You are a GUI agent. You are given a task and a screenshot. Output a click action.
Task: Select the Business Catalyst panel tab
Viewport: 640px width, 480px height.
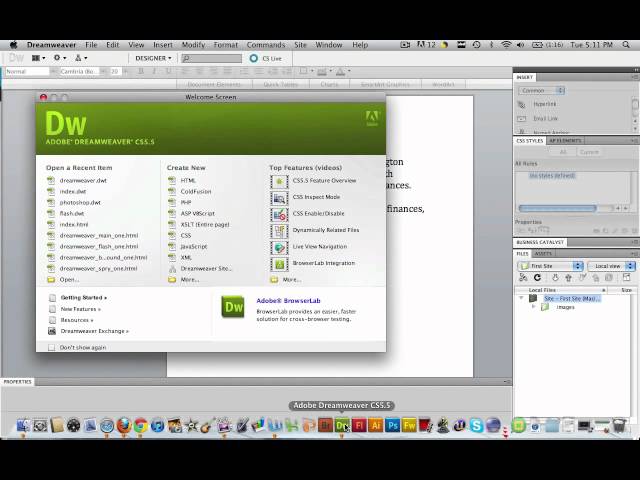(540, 242)
